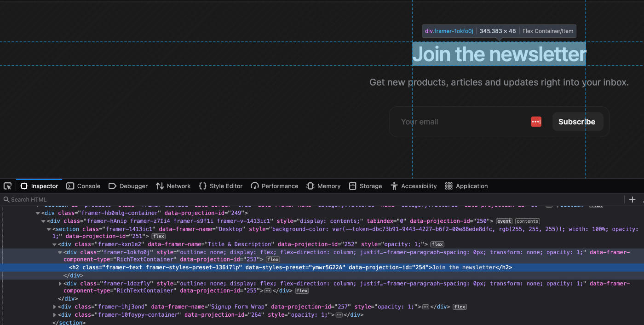Click the red password manager icon in email field

pos(536,122)
